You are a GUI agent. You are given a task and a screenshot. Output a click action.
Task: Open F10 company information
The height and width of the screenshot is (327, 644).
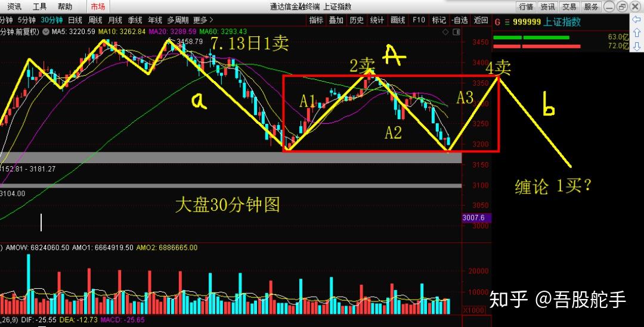(x=419, y=20)
